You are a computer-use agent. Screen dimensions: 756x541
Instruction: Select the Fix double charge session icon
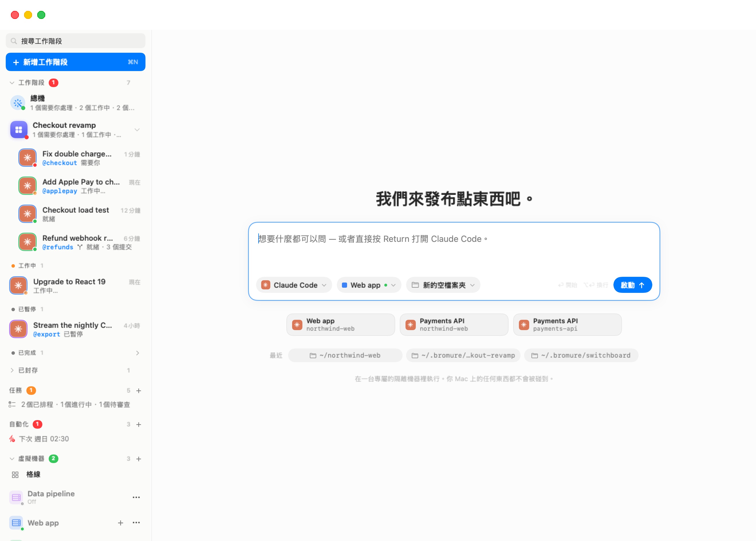click(x=27, y=158)
